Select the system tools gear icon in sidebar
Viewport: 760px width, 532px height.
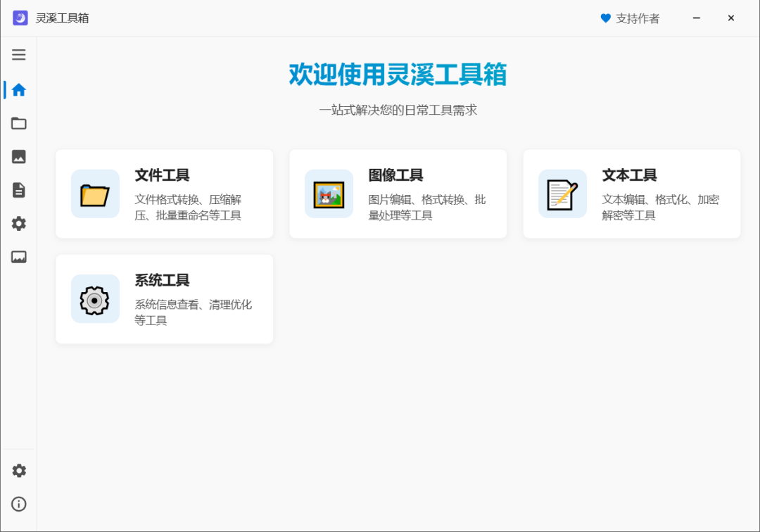click(19, 224)
